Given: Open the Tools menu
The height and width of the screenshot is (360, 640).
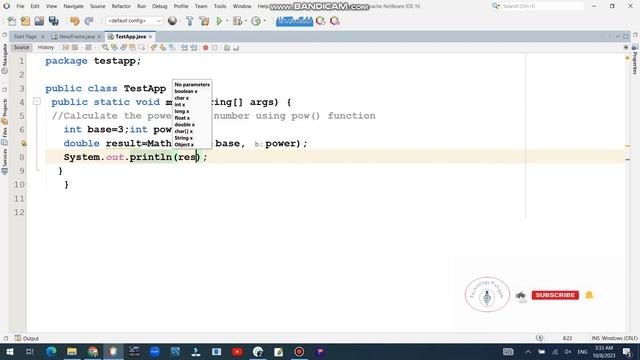Looking at the screenshot, I should [x=220, y=6].
